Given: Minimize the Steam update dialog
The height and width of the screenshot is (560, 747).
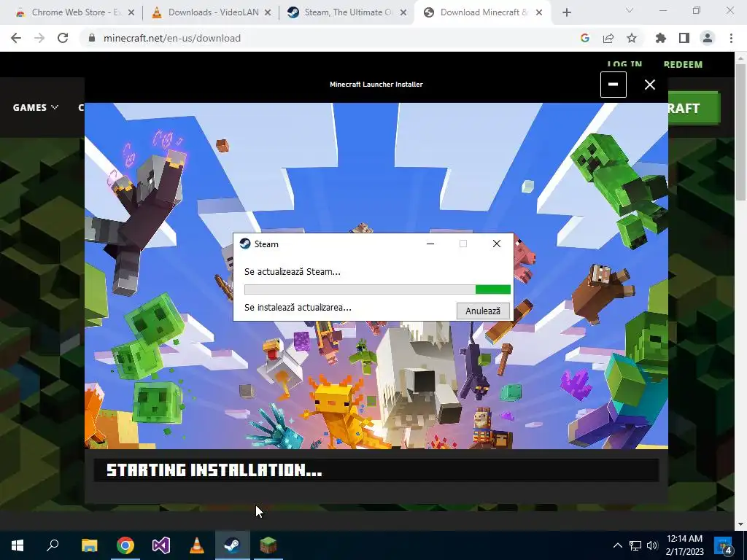Looking at the screenshot, I should [x=430, y=244].
